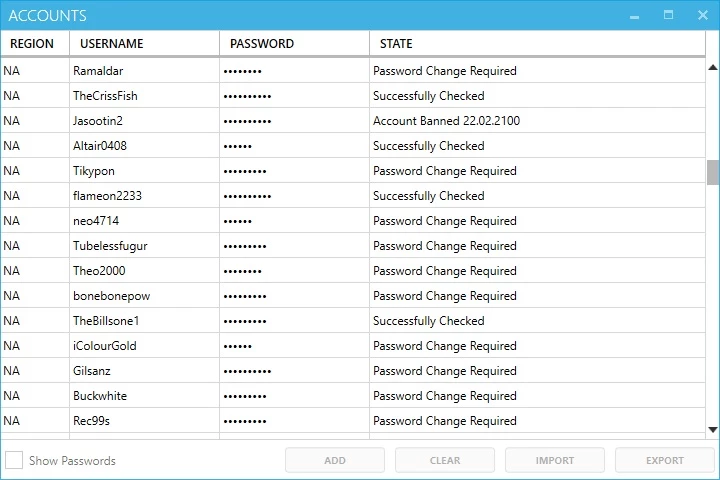Viewport: 720px width, 480px height.
Task: Click the scrollbar down arrow
Action: [x=713, y=430]
